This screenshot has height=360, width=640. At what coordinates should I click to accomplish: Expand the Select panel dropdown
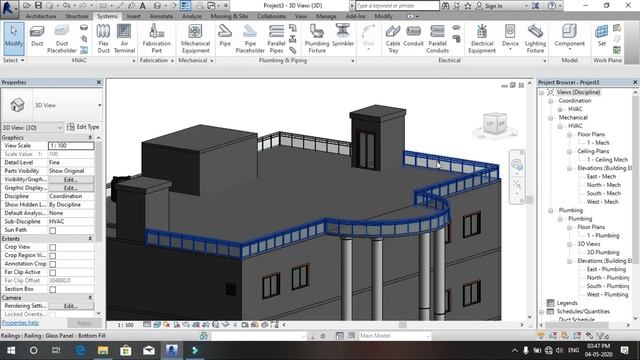tap(13, 60)
